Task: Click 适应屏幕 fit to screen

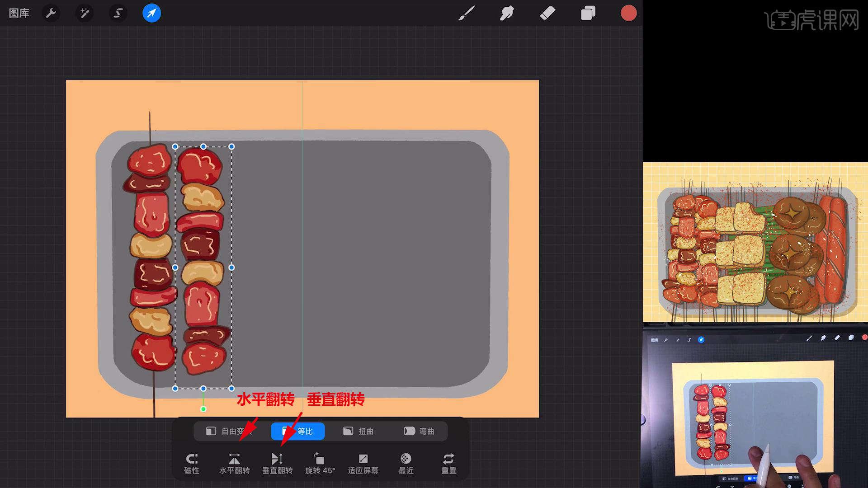Action: click(x=363, y=463)
